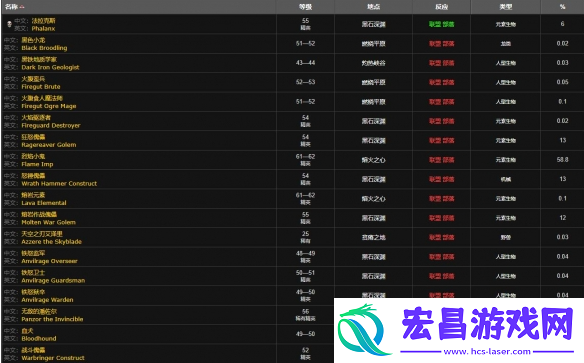Open the Warbringer Construct link

[53, 358]
